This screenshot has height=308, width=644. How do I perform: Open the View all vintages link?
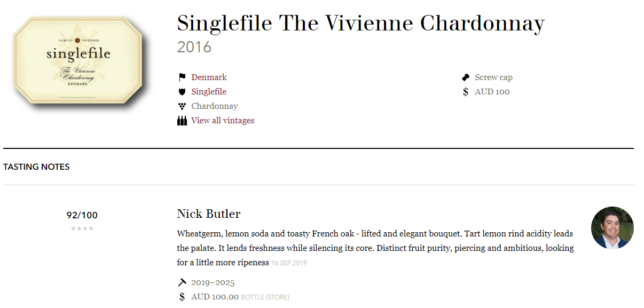223,121
